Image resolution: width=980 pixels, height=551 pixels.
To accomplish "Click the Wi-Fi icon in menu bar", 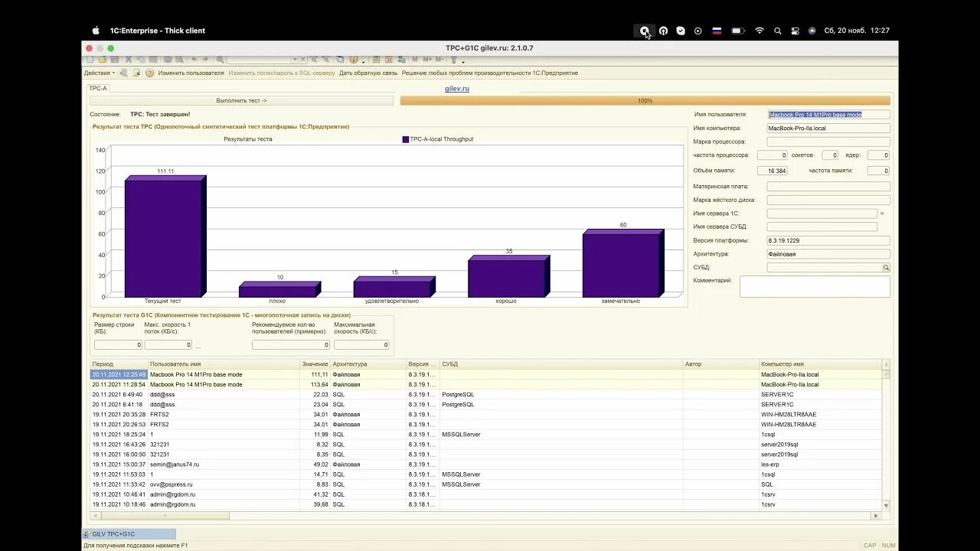I will pyautogui.click(x=759, y=31).
